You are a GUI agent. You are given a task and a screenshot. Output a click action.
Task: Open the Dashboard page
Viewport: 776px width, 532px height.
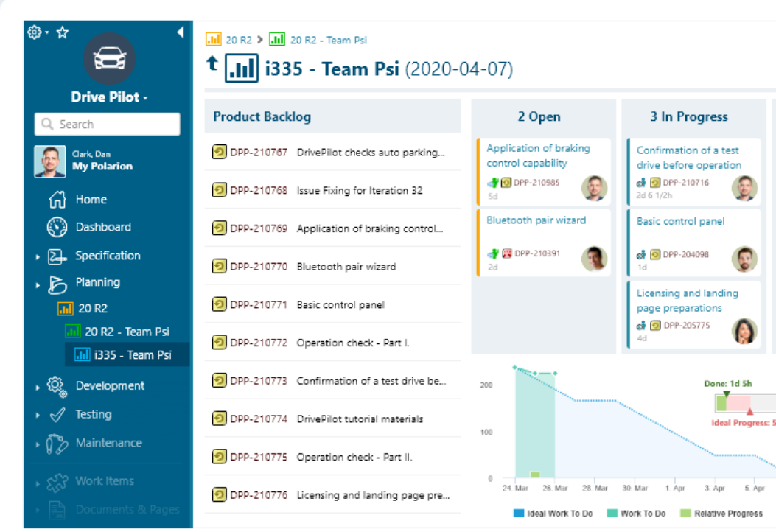click(103, 227)
